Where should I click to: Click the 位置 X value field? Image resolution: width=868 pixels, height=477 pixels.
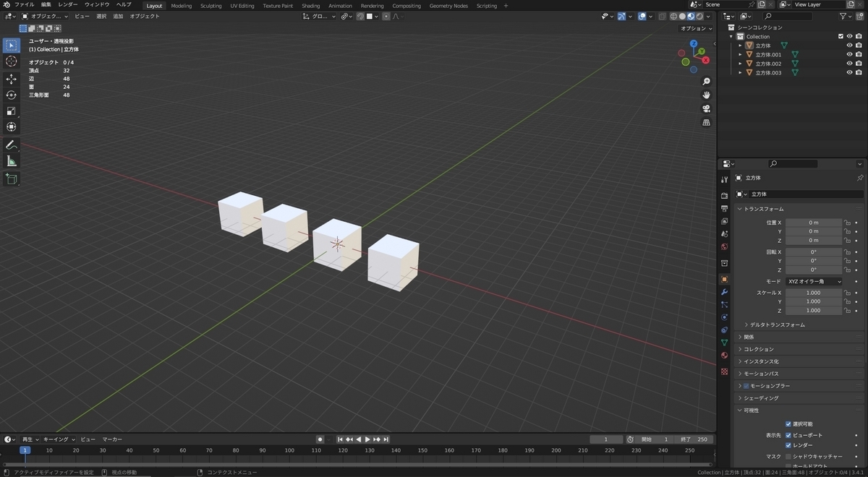pos(814,223)
